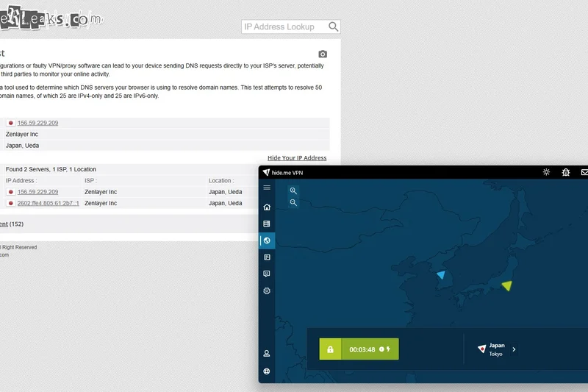Zoom out on the VPN map
The height and width of the screenshot is (392, 588).
point(293,202)
